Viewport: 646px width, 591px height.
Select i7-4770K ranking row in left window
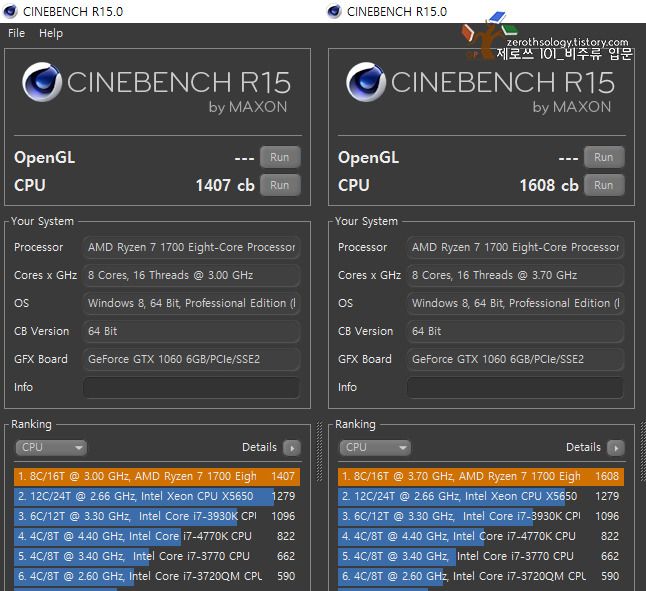[x=157, y=536]
